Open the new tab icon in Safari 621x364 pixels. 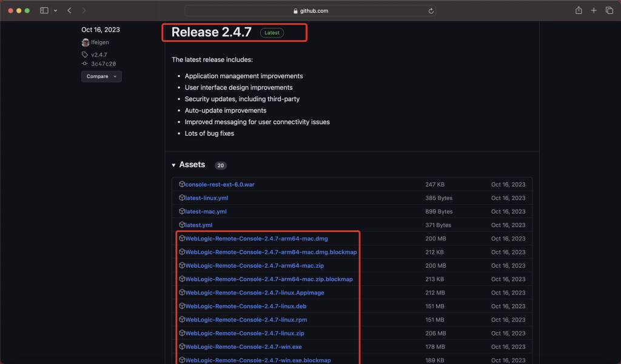click(x=593, y=10)
